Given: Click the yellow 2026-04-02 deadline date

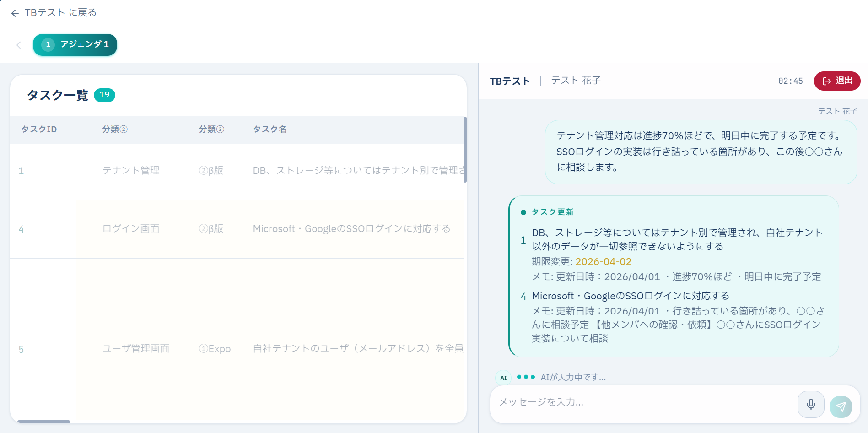Looking at the screenshot, I should point(603,262).
